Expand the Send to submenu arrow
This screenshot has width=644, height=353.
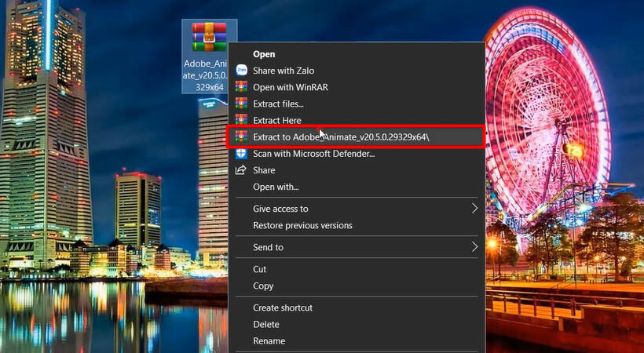coord(474,247)
